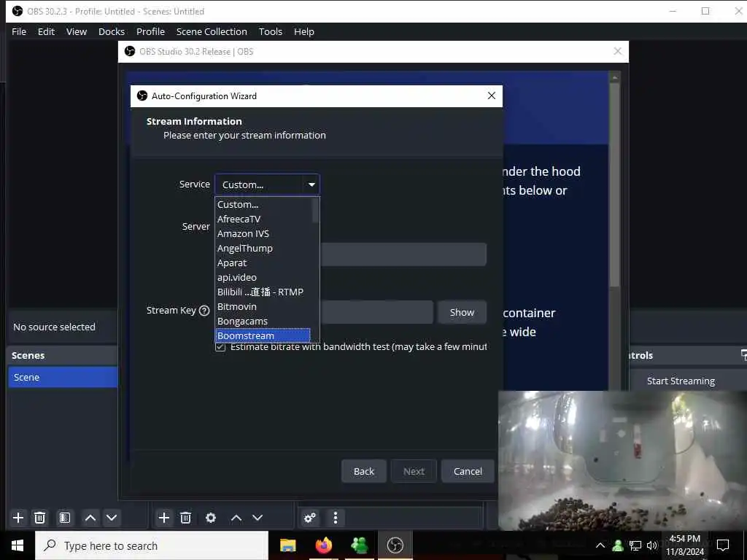Move source up with arrow icon
The image size is (747, 560).
coord(236,518)
